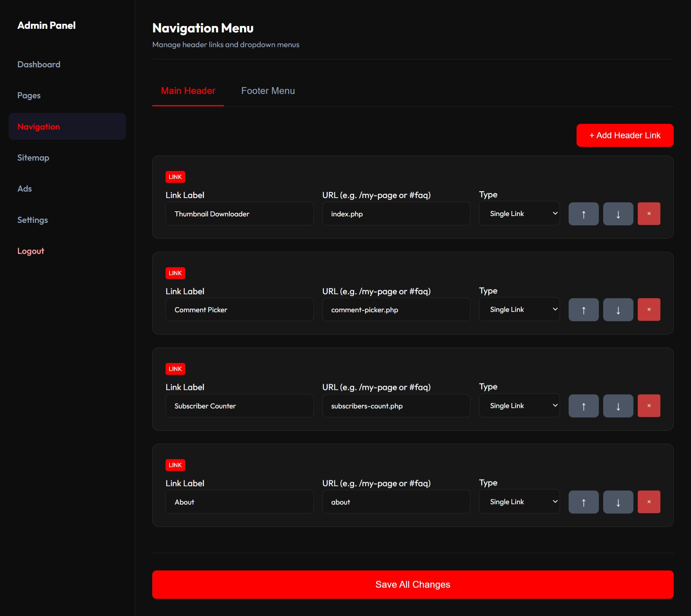Click the Add Header Link button
Viewport: 691px width, 616px height.
[624, 135]
